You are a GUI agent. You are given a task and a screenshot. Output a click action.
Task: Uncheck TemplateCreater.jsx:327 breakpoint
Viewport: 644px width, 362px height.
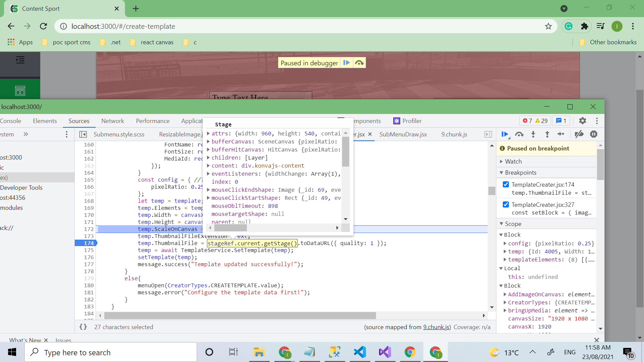(506, 204)
